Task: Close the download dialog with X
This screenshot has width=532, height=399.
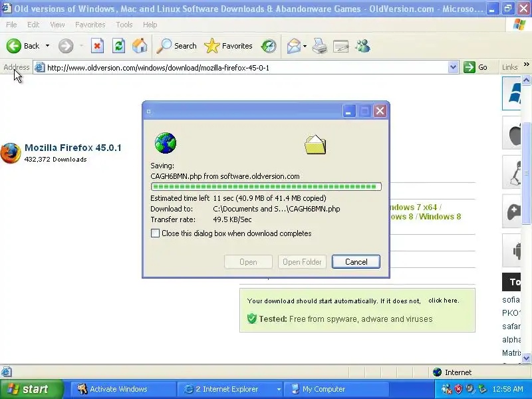Action: pos(380,111)
